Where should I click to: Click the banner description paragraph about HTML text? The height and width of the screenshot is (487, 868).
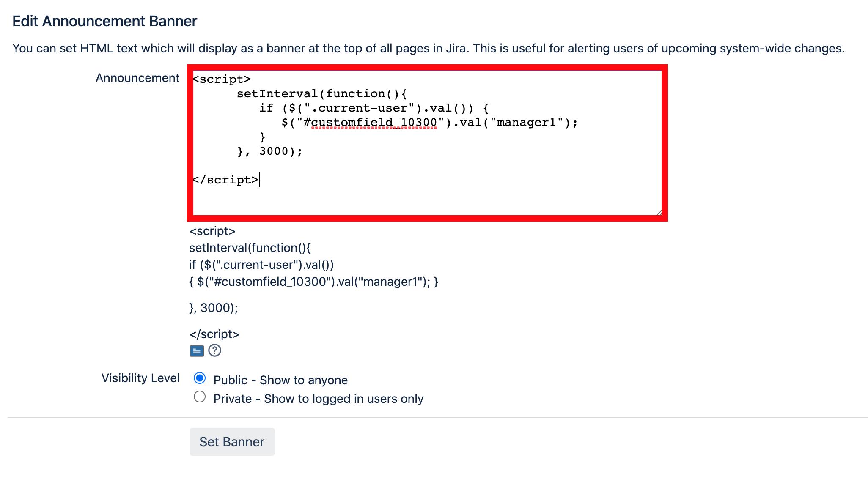(429, 48)
